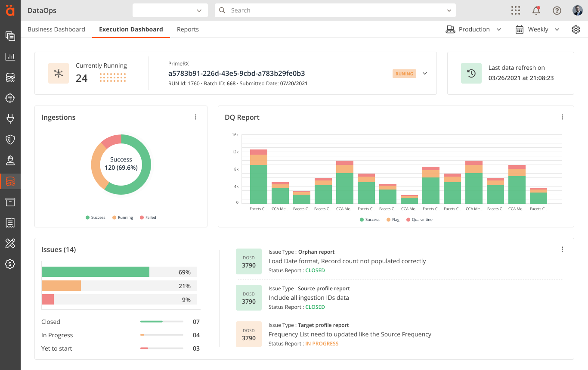Toggle the Running legend in Ingestions
588x370 pixels.
123,218
